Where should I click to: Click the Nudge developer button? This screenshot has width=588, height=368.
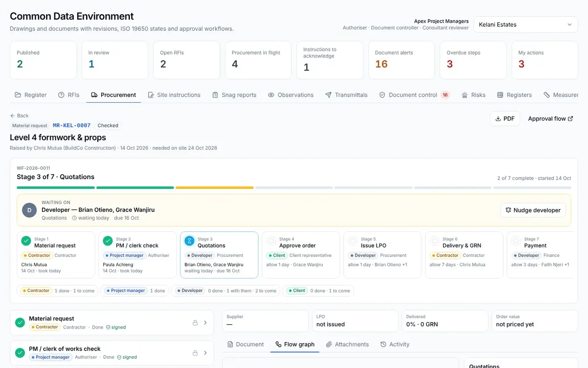pos(533,210)
